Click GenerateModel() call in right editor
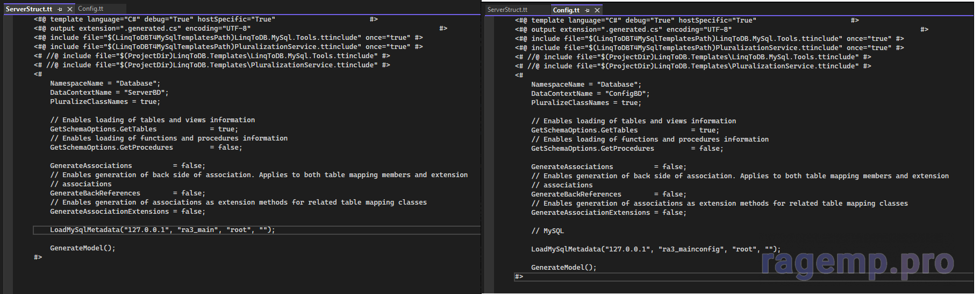 (563, 268)
